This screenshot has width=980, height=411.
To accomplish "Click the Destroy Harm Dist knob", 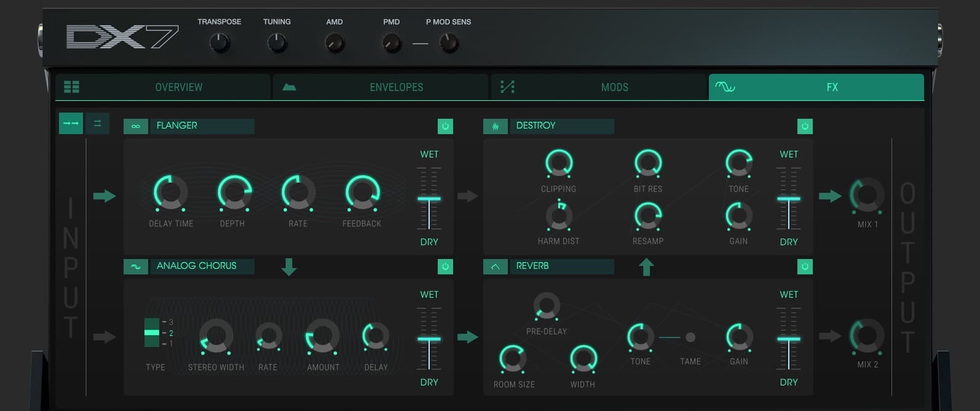I will pyautogui.click(x=559, y=215).
